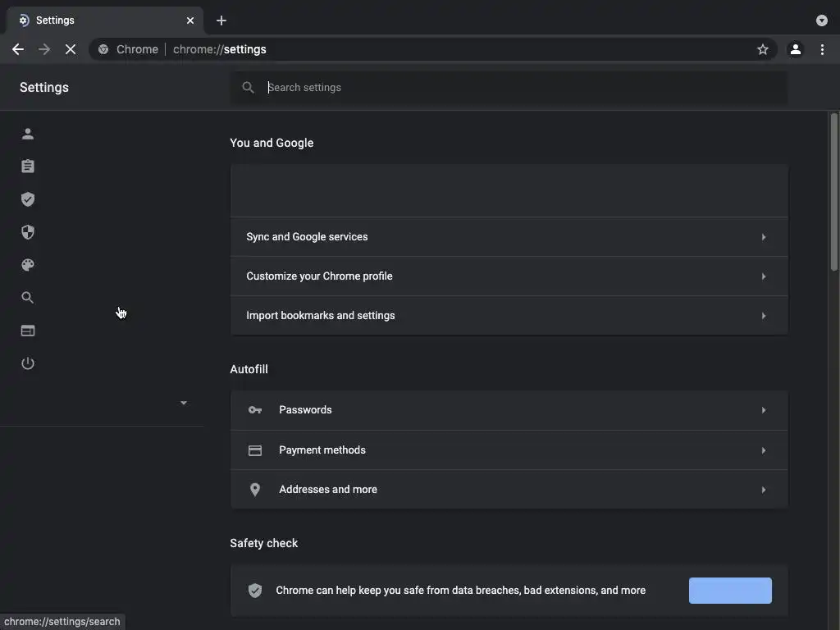This screenshot has width=840, height=630.
Task: Open Default browser window icon in sidebar
Action: 28,331
